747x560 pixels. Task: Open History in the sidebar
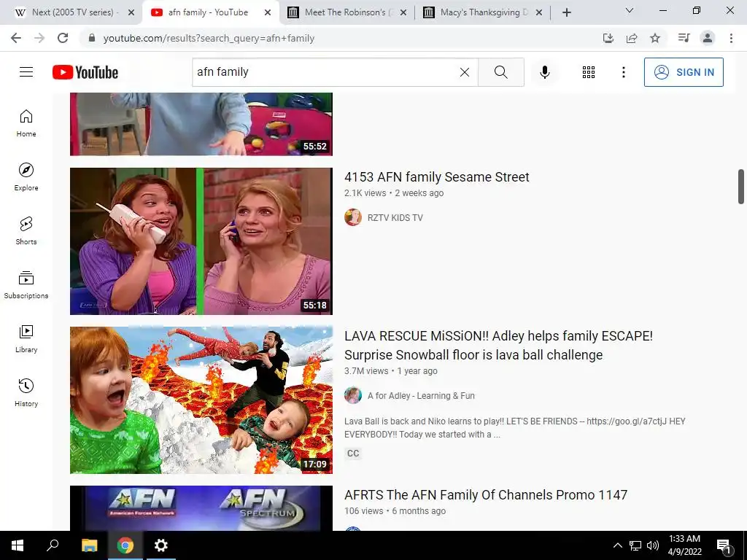(26, 392)
